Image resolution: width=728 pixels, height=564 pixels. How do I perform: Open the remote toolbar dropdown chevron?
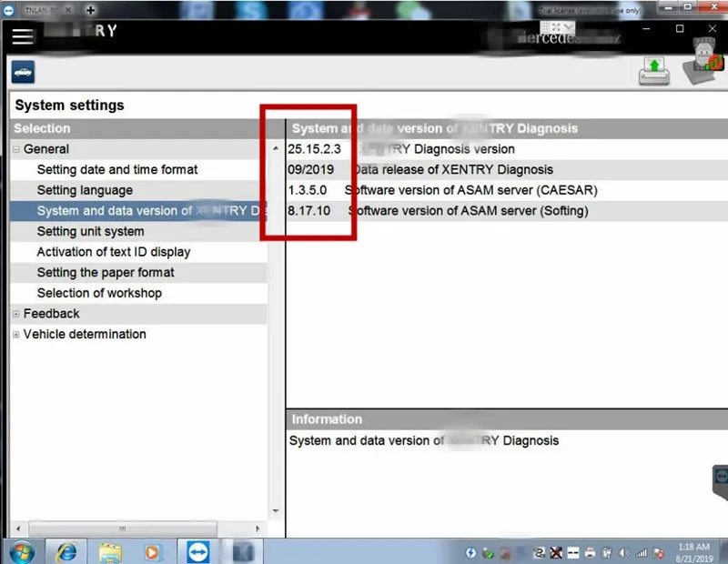click(x=569, y=28)
